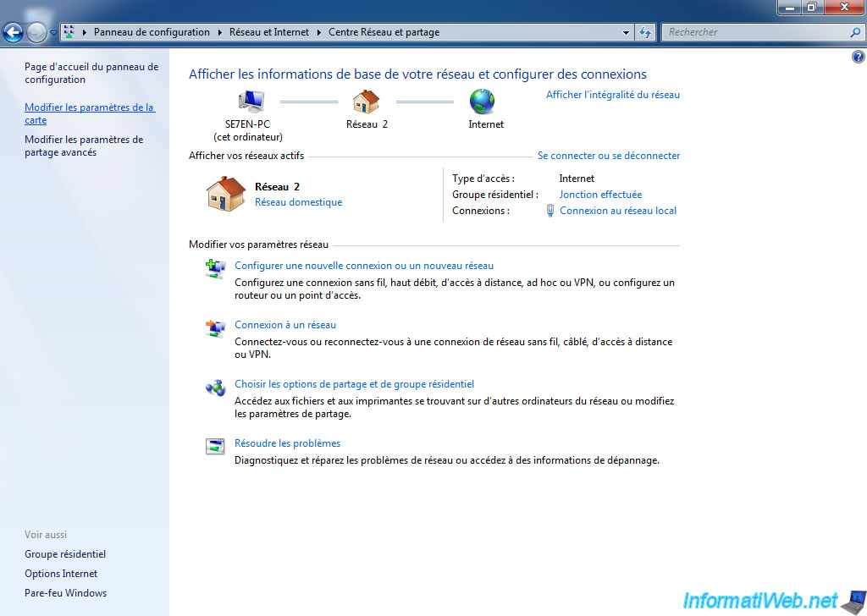Open Modifier les paramètres de partage avancés
The width and height of the screenshot is (867, 616).
[x=84, y=146]
